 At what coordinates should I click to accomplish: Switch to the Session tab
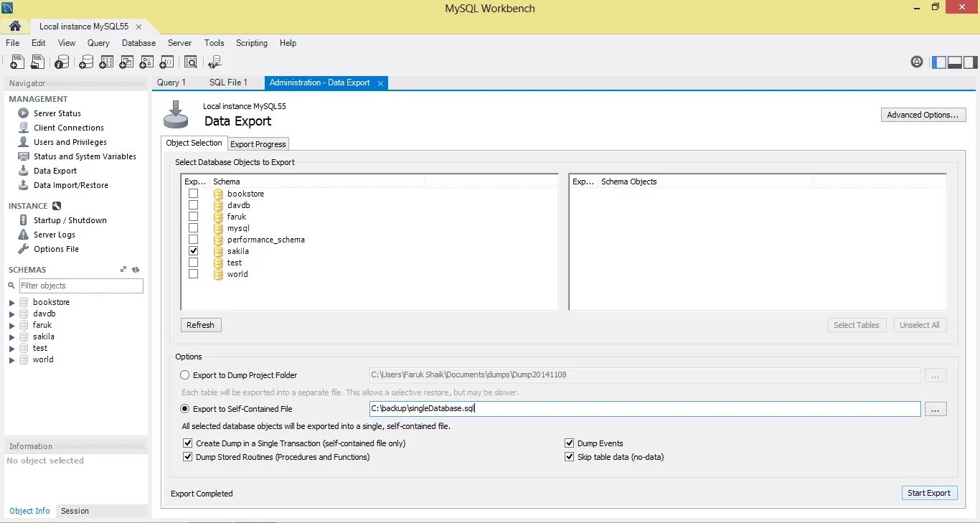(x=75, y=511)
